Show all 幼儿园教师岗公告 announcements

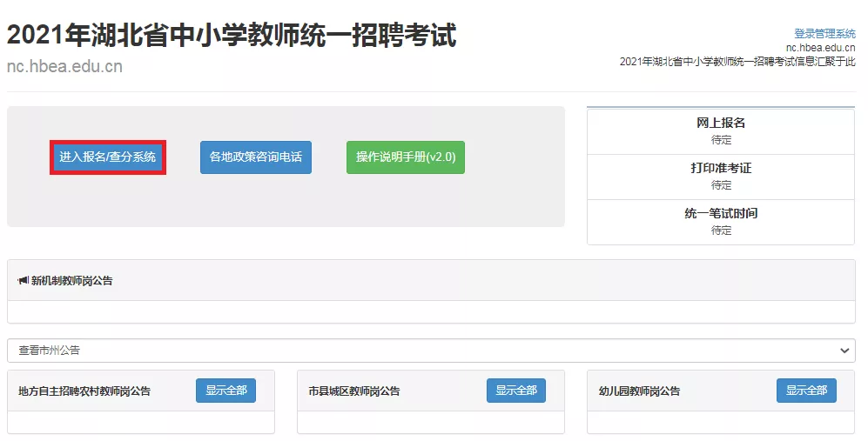(806, 391)
